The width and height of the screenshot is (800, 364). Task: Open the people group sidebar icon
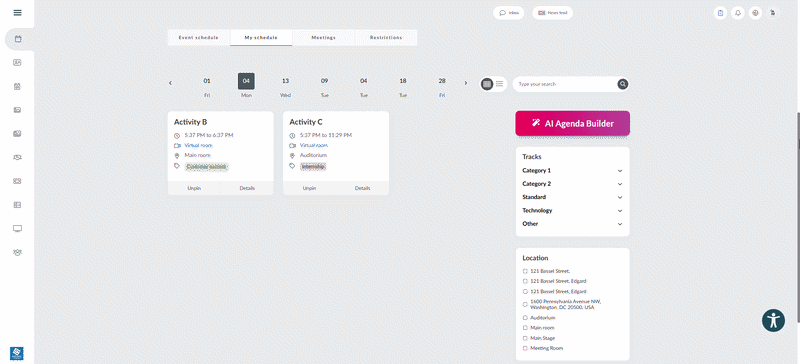point(17,252)
